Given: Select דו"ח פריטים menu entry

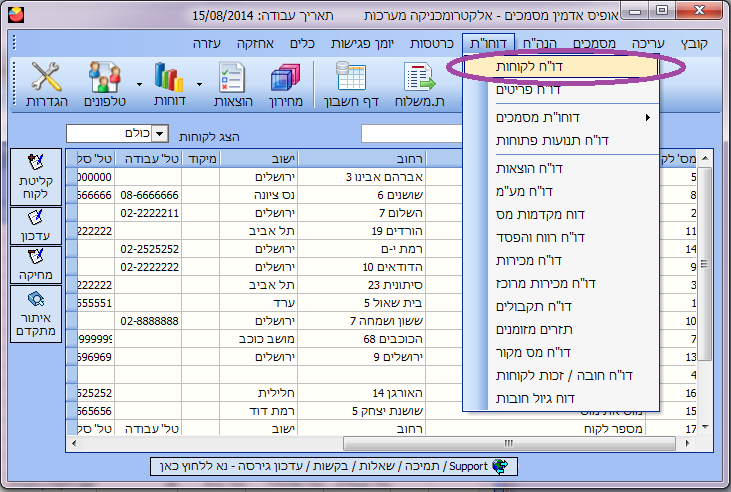Looking at the screenshot, I should coord(561,90).
